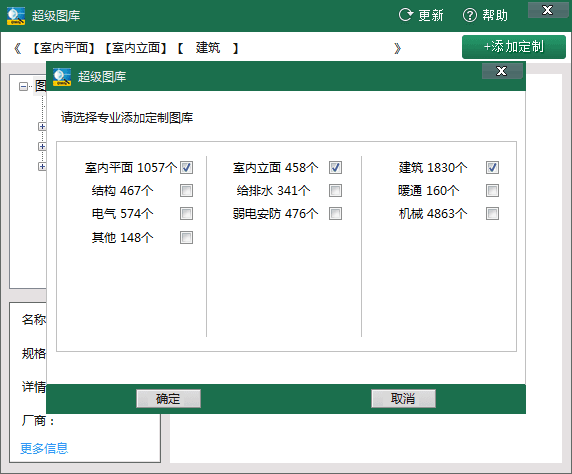Open the 更多信息 link
The image size is (572, 474).
point(44,448)
